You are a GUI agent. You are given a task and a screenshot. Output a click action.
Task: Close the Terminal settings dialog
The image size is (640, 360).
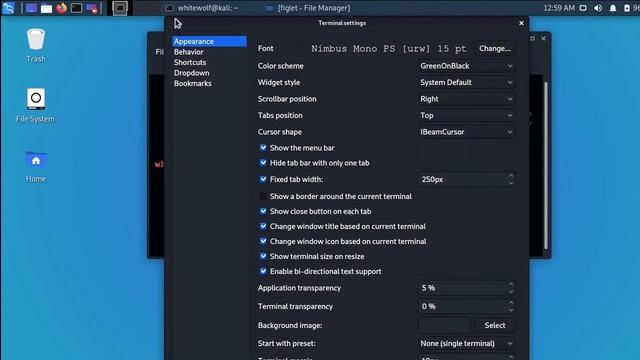[521, 23]
